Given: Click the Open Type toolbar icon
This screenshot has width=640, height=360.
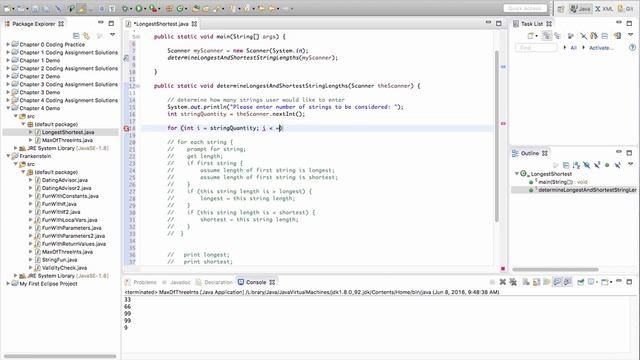Looking at the screenshot, I should click(196, 8).
